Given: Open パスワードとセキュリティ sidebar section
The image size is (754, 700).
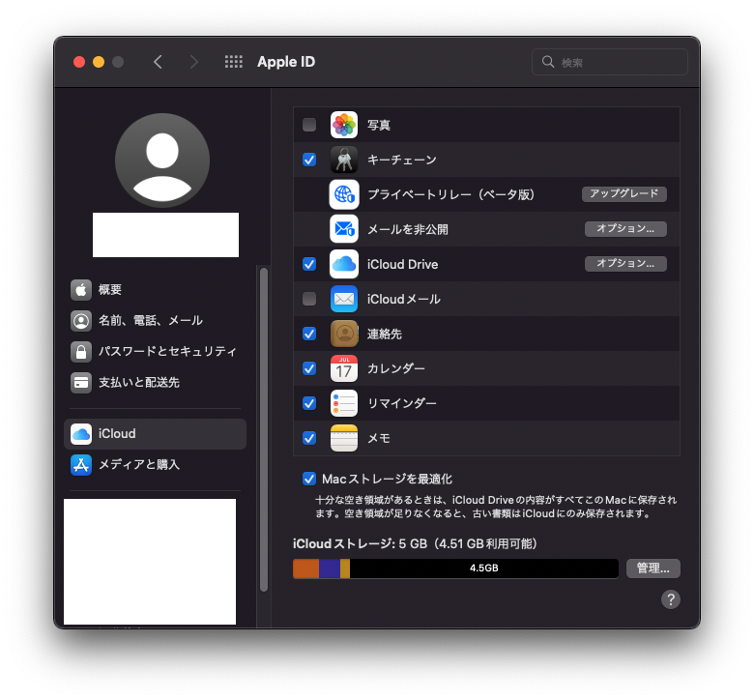Looking at the screenshot, I should 155,351.
